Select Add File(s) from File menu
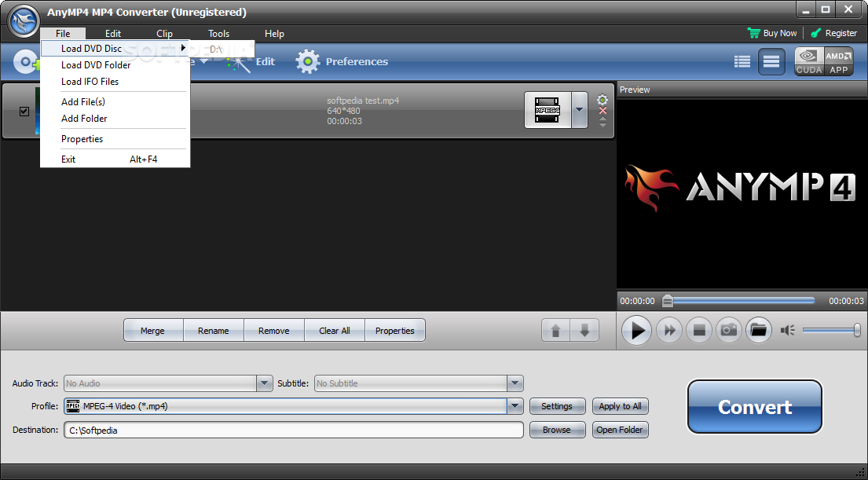This screenshot has height=480, width=868. click(x=115, y=102)
